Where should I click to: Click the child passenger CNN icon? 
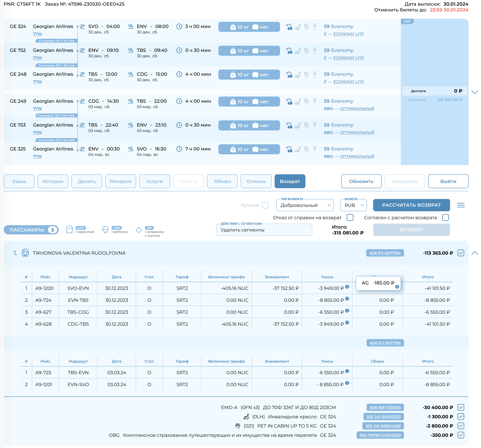click(x=105, y=230)
